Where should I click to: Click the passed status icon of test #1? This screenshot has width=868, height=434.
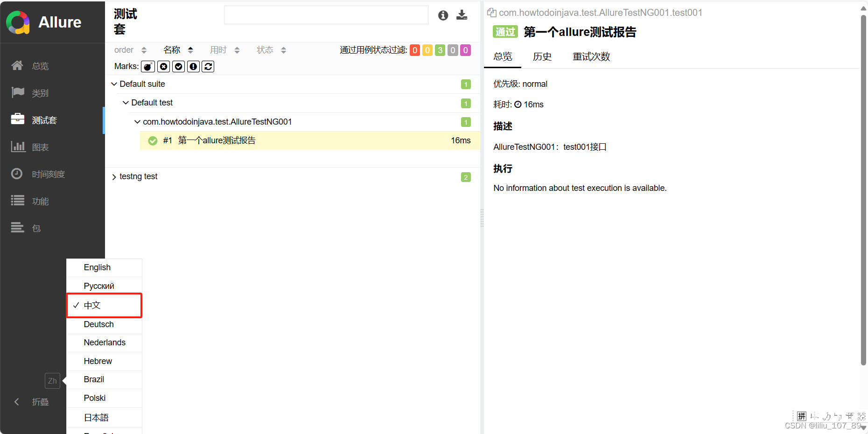point(153,141)
